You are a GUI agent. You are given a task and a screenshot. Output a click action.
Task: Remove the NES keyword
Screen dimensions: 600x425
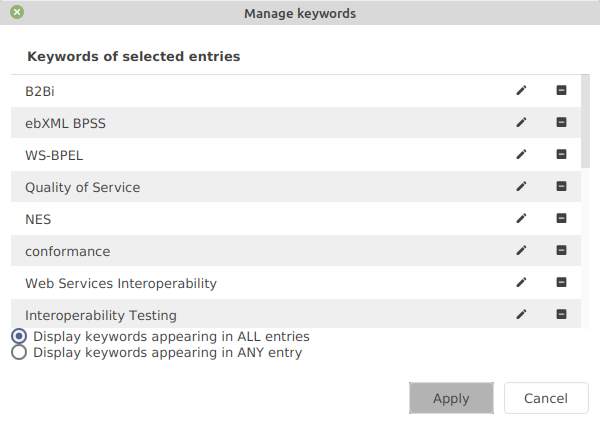pyautogui.click(x=561, y=219)
